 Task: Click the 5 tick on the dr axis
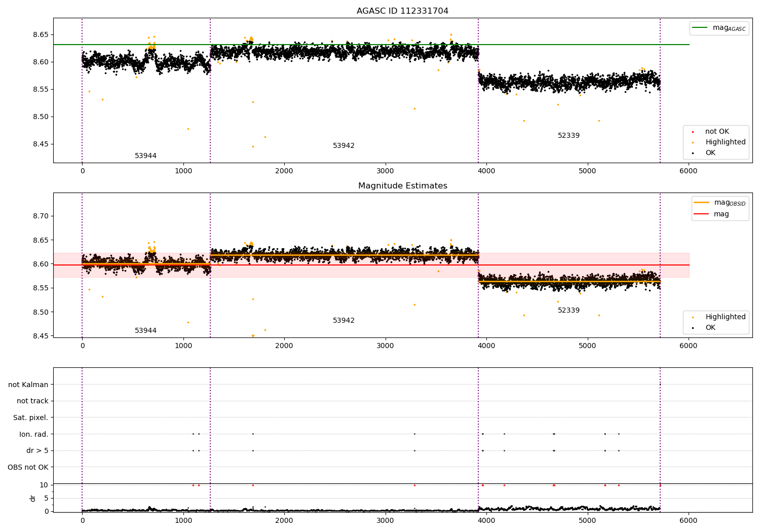[46, 499]
